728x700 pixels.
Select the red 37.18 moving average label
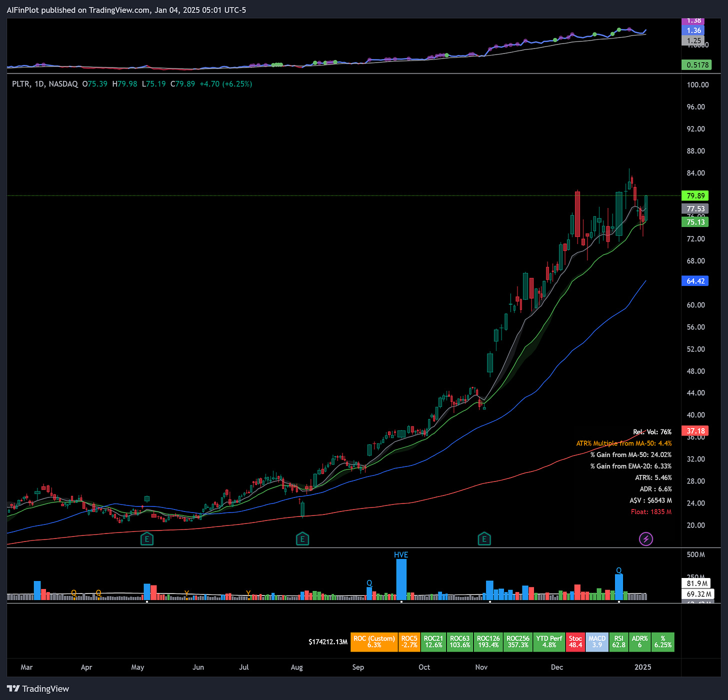(695, 430)
